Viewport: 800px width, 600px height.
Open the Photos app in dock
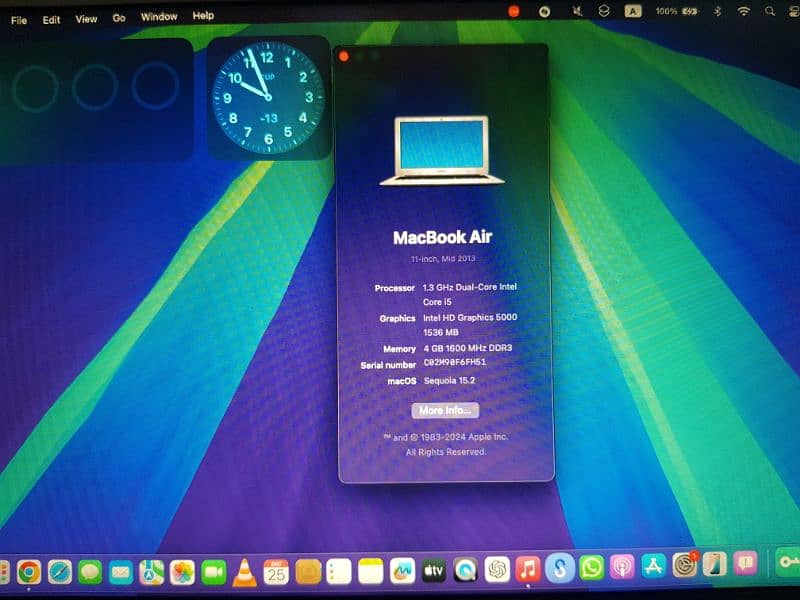click(181, 571)
